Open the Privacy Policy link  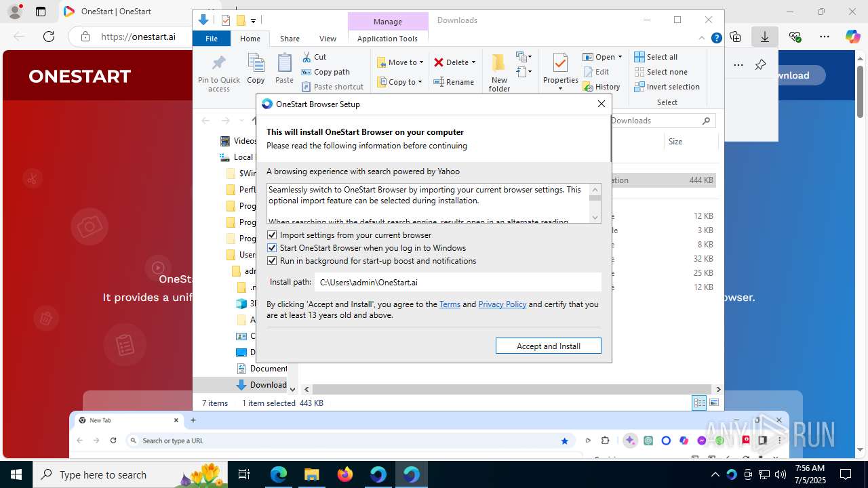click(502, 304)
